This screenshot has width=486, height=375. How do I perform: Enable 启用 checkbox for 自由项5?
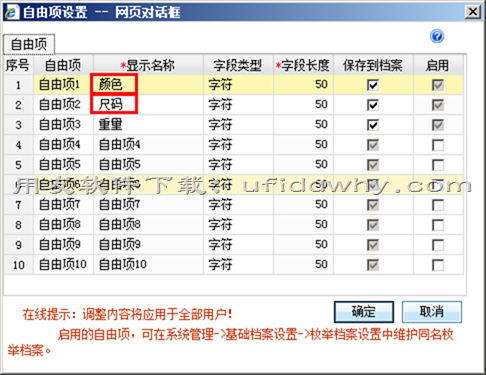pos(438,165)
